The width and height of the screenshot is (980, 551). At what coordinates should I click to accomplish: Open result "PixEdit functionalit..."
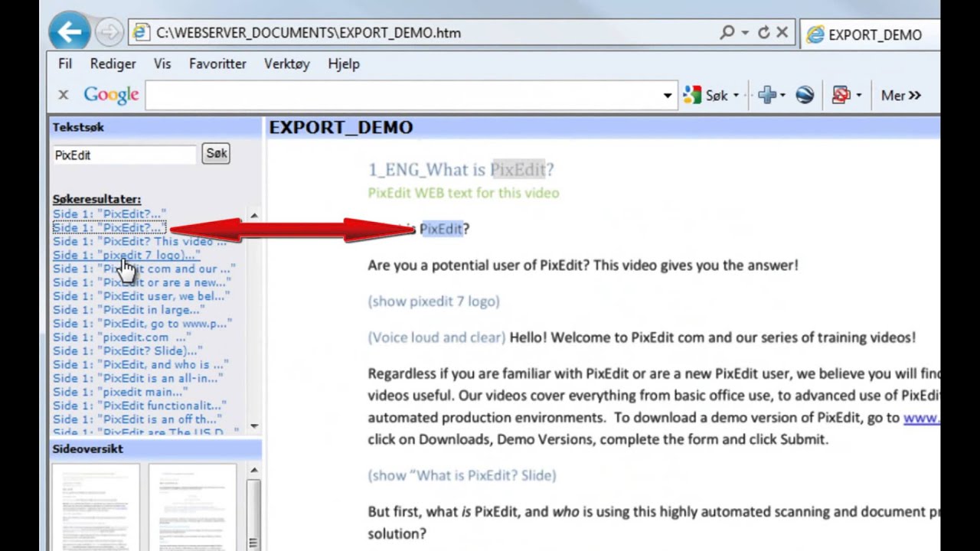(140, 406)
